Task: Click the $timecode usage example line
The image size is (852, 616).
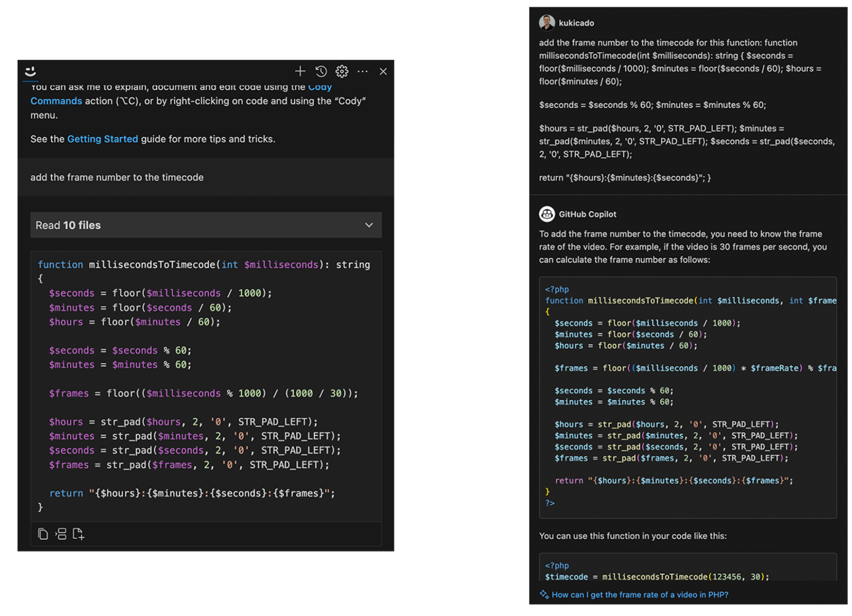Action: point(657,577)
